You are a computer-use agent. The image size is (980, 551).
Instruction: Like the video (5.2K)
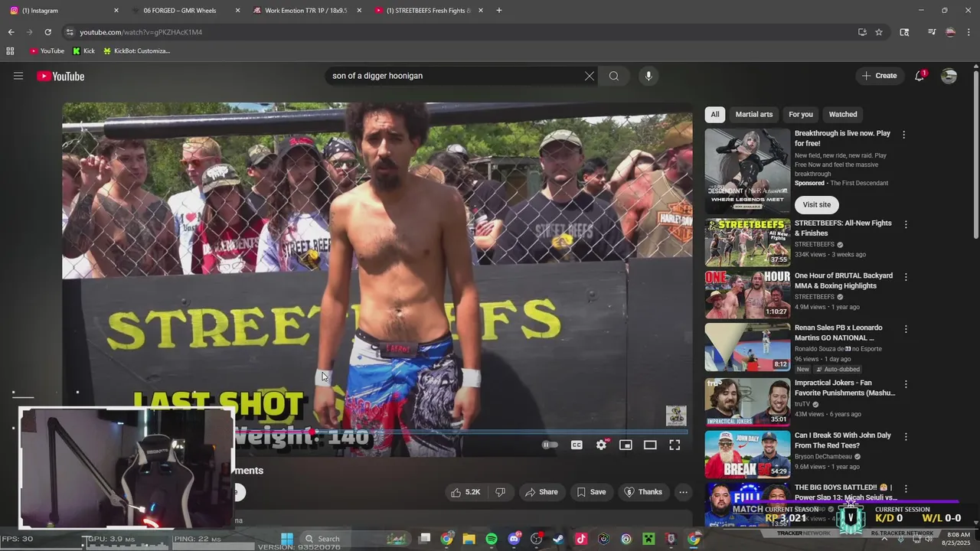click(x=465, y=492)
